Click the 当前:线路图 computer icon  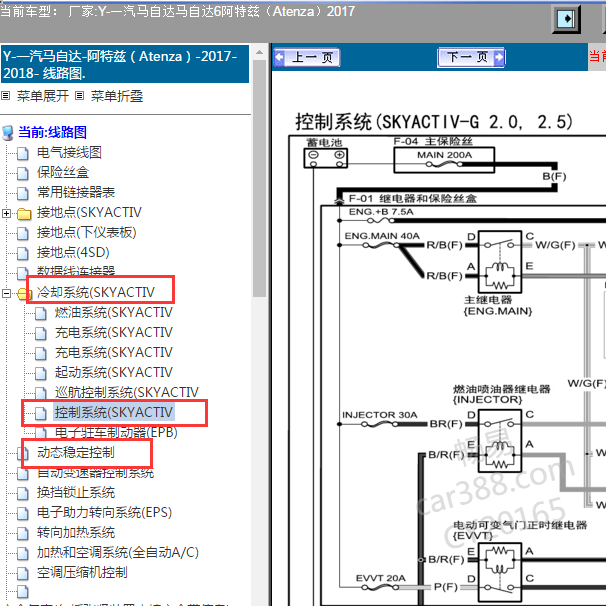click(8, 133)
